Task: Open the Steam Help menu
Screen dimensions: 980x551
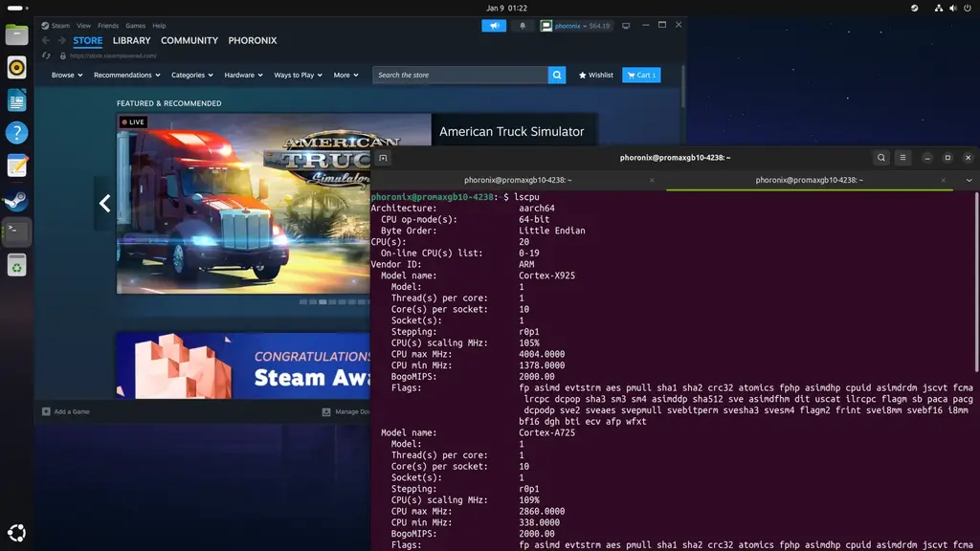Action: 160,26
